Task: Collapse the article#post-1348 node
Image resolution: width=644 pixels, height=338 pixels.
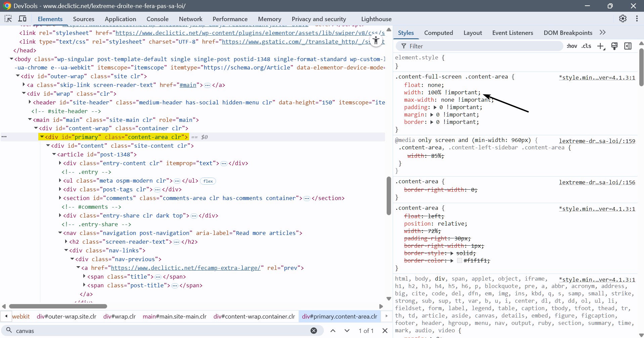Action: coord(54,154)
